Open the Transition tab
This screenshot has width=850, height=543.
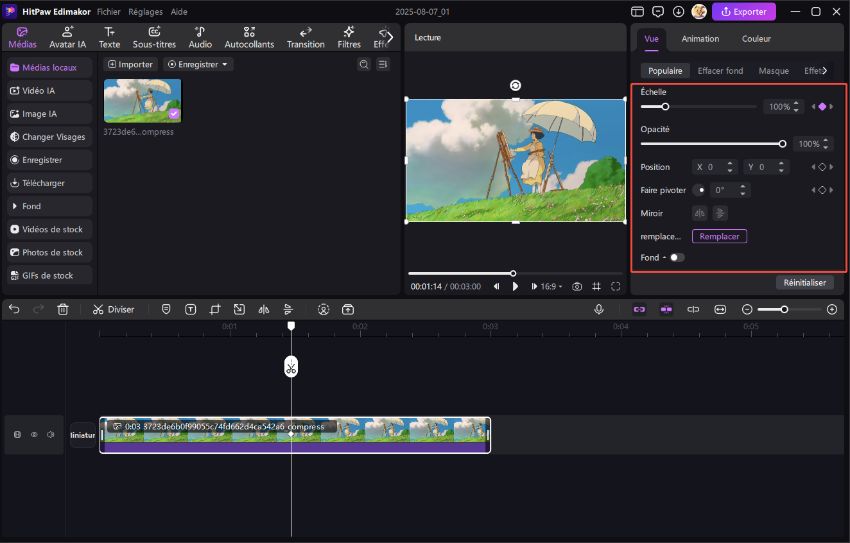tap(306, 37)
